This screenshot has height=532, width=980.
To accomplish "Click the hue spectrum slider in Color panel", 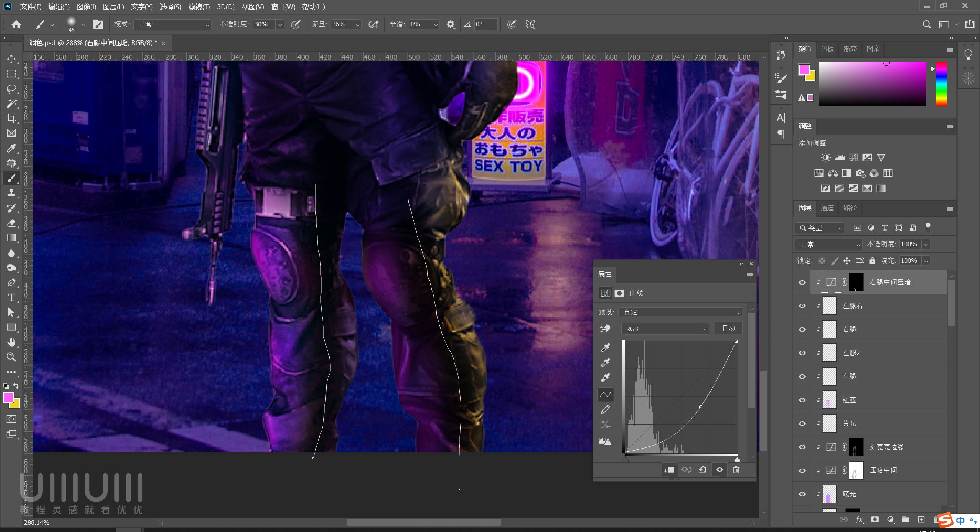I will click(941, 84).
